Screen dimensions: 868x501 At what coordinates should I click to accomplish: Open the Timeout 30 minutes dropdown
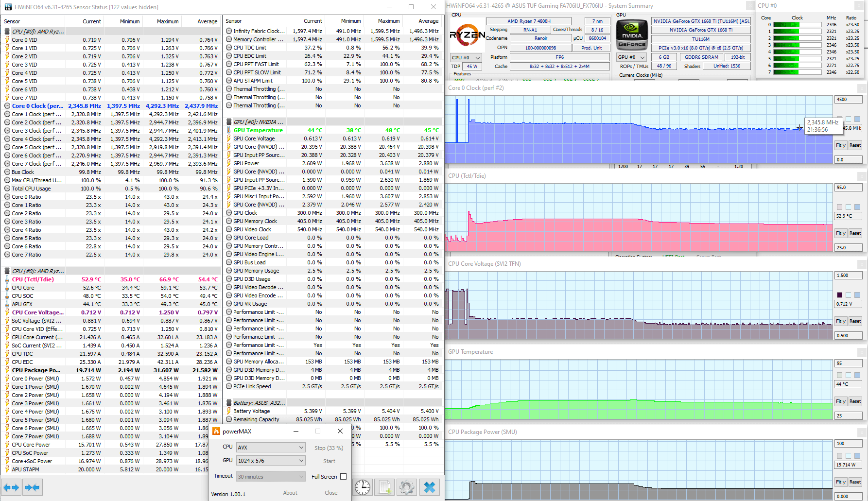point(271,477)
